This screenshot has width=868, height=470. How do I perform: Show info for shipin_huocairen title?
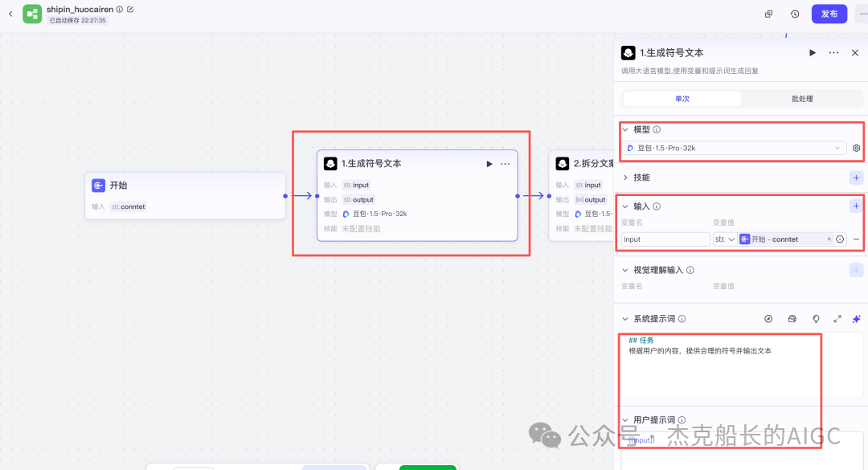click(120, 10)
